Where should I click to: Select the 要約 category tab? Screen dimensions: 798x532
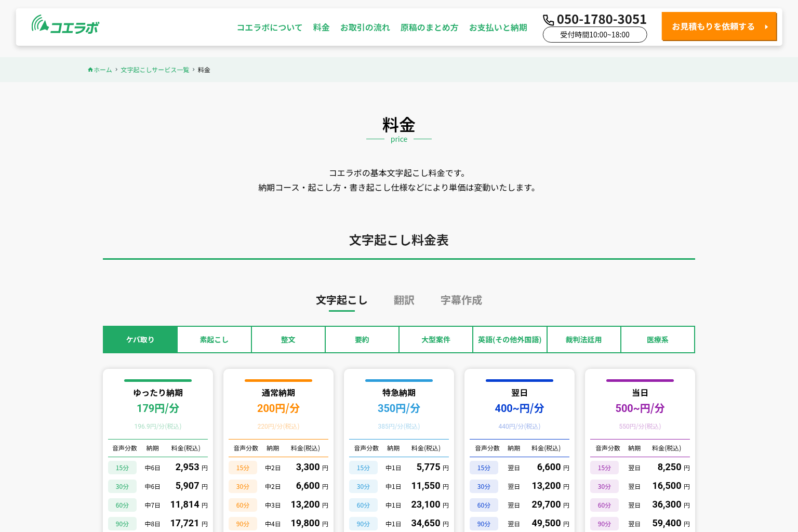(362, 340)
